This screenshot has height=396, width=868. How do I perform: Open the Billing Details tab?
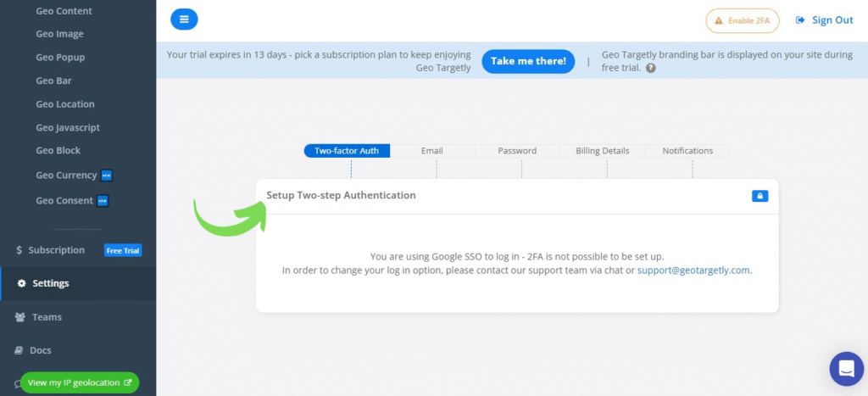tap(603, 151)
